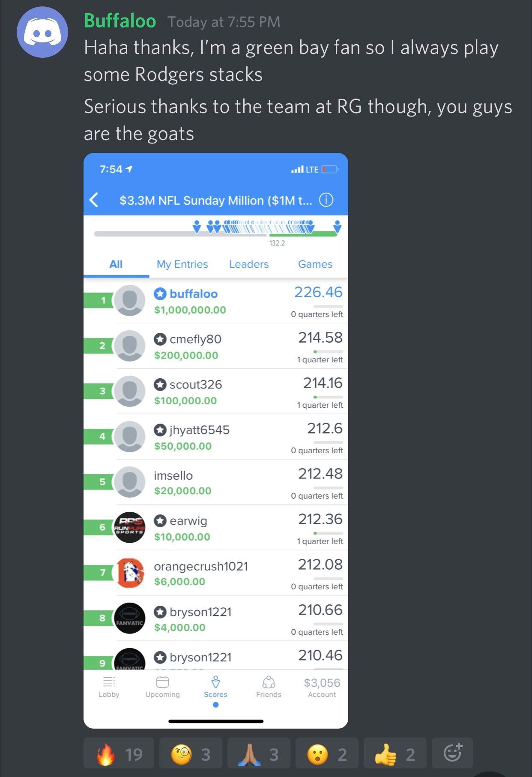532x777 pixels.
Task: Open the Friends icon in bottom bar
Action: click(269, 681)
